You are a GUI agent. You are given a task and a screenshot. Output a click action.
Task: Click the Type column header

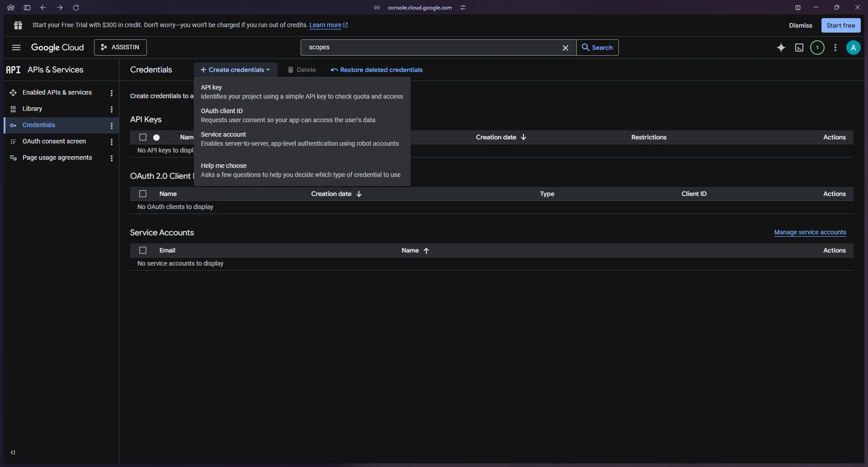tap(547, 194)
